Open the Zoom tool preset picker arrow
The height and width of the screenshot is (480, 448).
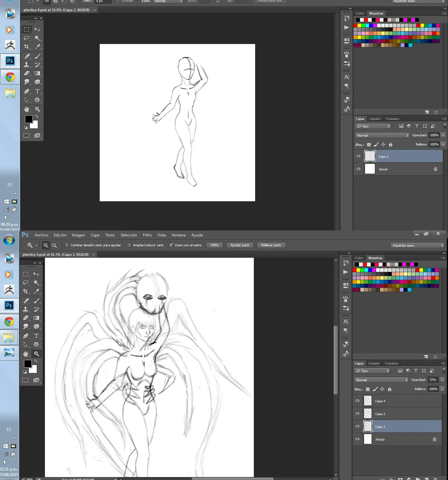(x=36, y=245)
